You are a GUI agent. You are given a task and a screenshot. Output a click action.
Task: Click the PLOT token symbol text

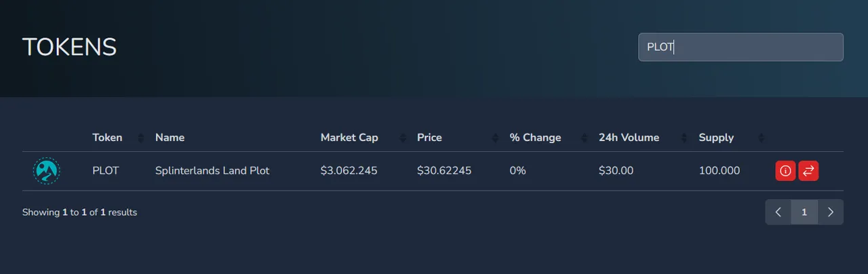[106, 171]
